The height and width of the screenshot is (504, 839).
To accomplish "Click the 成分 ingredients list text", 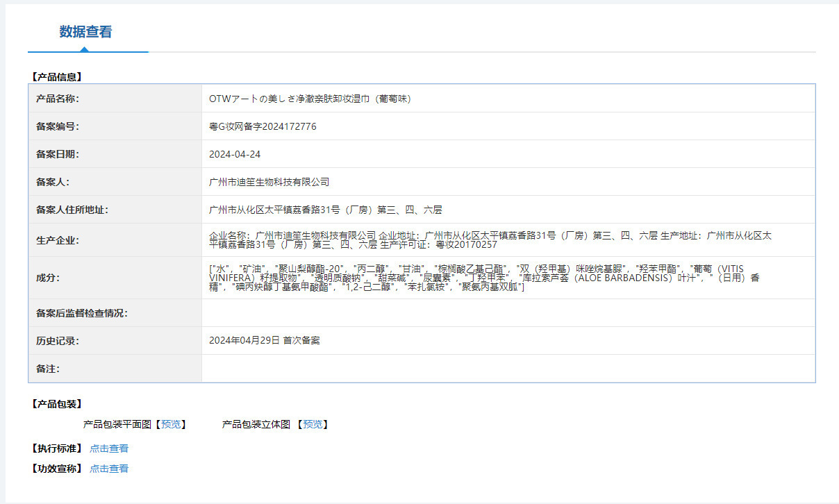I will pos(485,278).
